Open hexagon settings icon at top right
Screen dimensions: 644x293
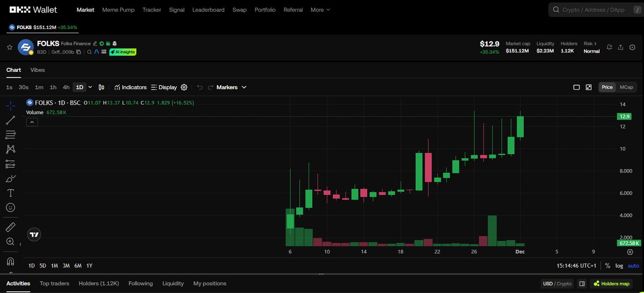tap(632, 47)
